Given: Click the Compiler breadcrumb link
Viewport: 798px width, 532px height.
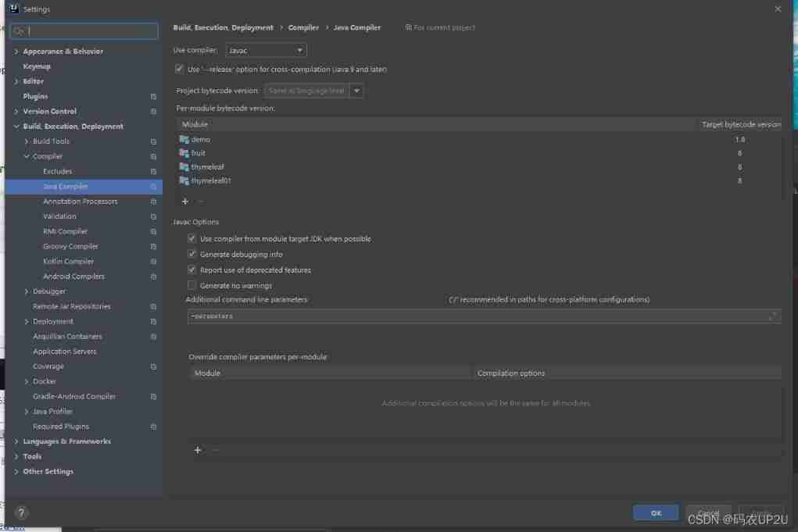Looking at the screenshot, I should [x=304, y=27].
